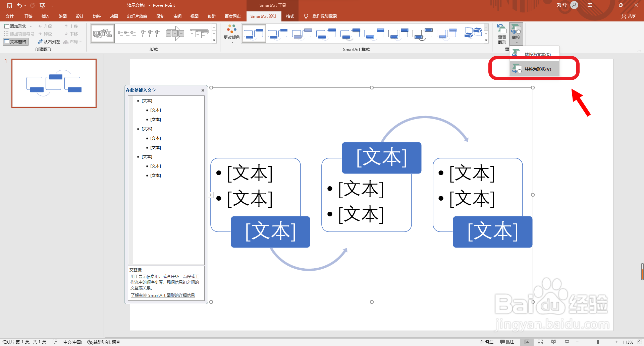Adjust the zoom slider handle
This screenshot has width=644, height=346.
pyautogui.click(x=598, y=342)
